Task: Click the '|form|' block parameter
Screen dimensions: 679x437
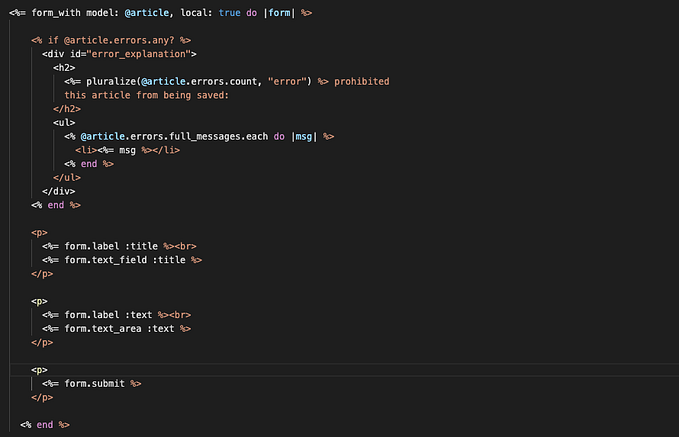Action: pyautogui.click(x=279, y=13)
